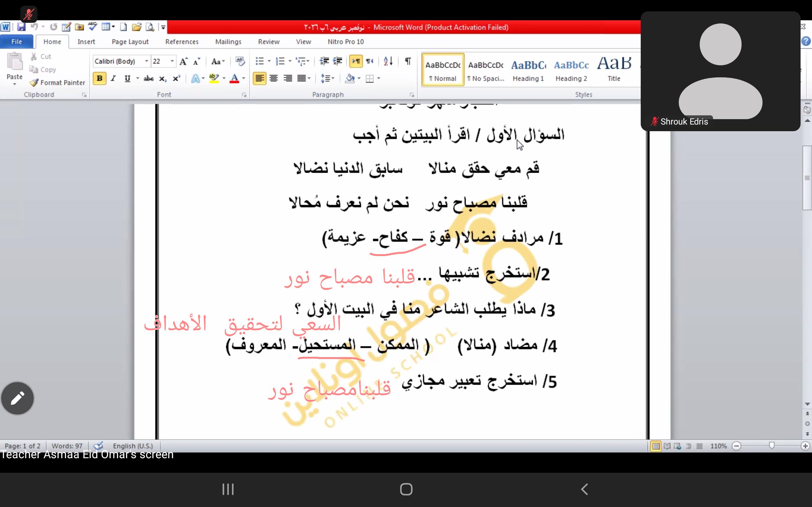This screenshot has height=507, width=812.
Task: Open the Calibri font name dropdown
Action: click(x=146, y=61)
